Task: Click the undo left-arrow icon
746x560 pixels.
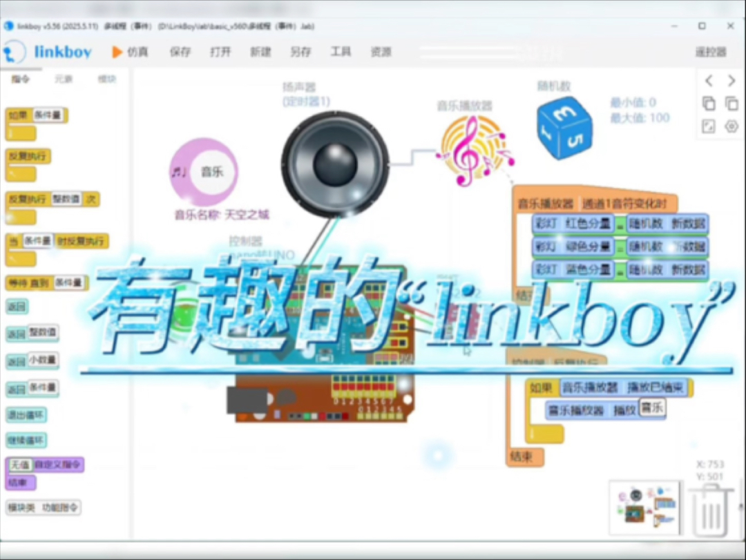Action: [709, 81]
